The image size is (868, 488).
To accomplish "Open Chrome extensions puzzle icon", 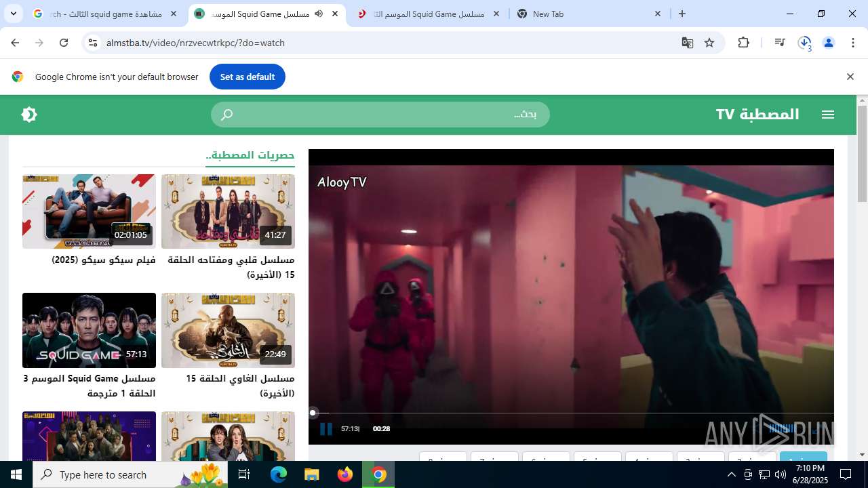I will [744, 43].
